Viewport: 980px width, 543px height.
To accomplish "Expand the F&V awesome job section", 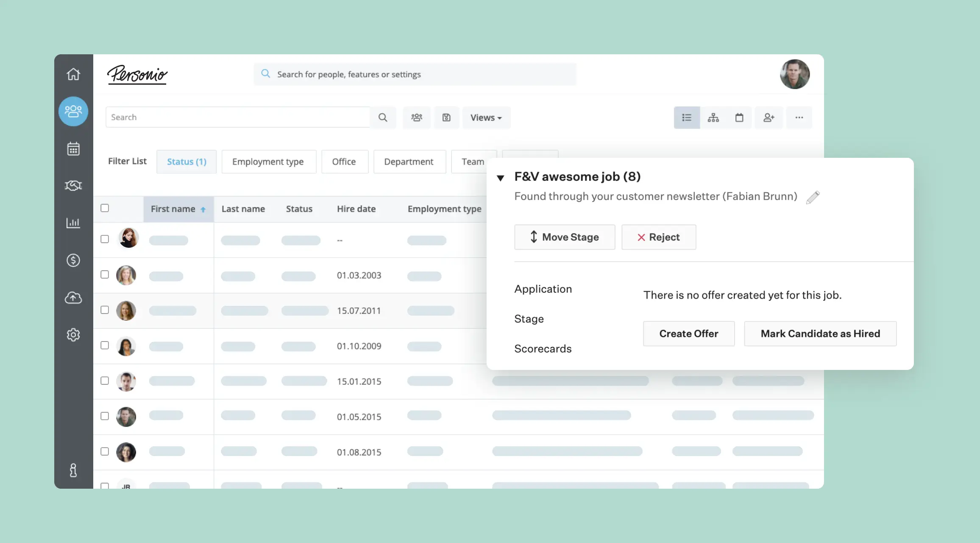I will pyautogui.click(x=500, y=176).
